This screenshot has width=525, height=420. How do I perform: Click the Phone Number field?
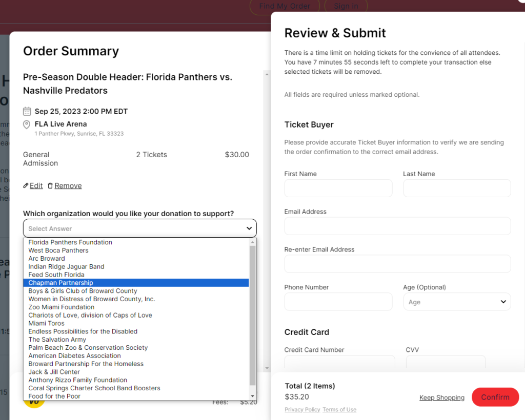click(x=338, y=302)
